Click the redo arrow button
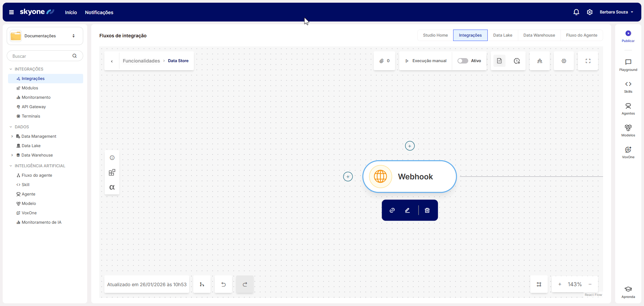This screenshot has width=644, height=306. [x=245, y=285]
